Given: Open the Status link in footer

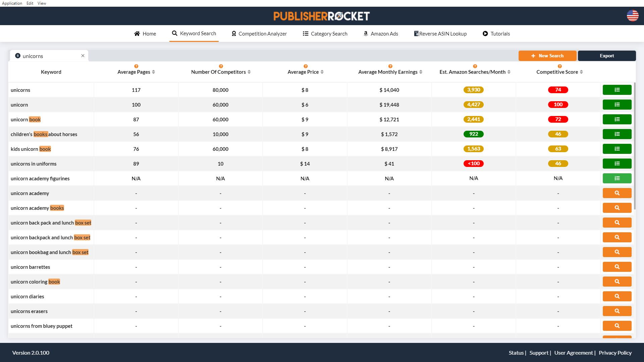Looking at the screenshot, I should coord(516,353).
